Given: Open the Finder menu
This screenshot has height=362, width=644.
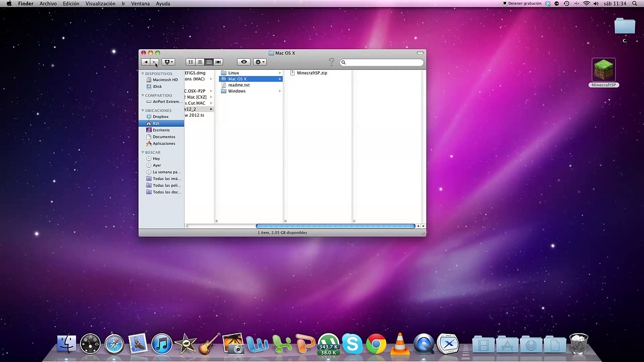Looking at the screenshot, I should point(26,4).
